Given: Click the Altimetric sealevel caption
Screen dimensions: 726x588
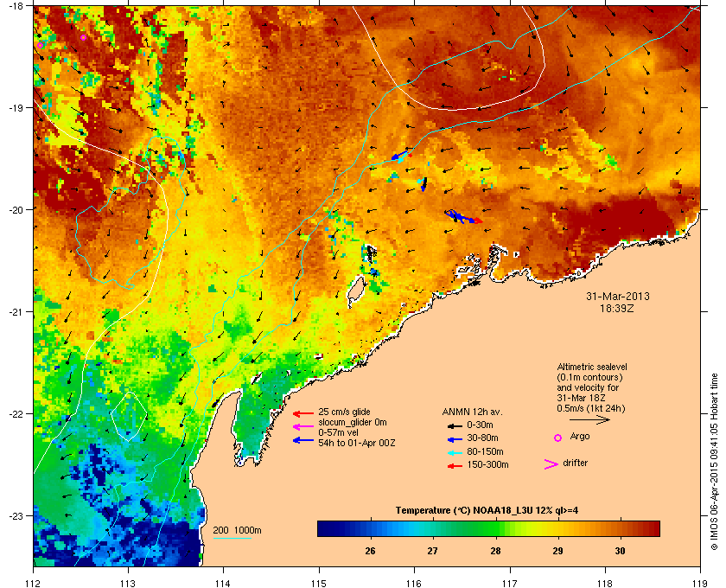Looking at the screenshot, I should click(x=592, y=367).
